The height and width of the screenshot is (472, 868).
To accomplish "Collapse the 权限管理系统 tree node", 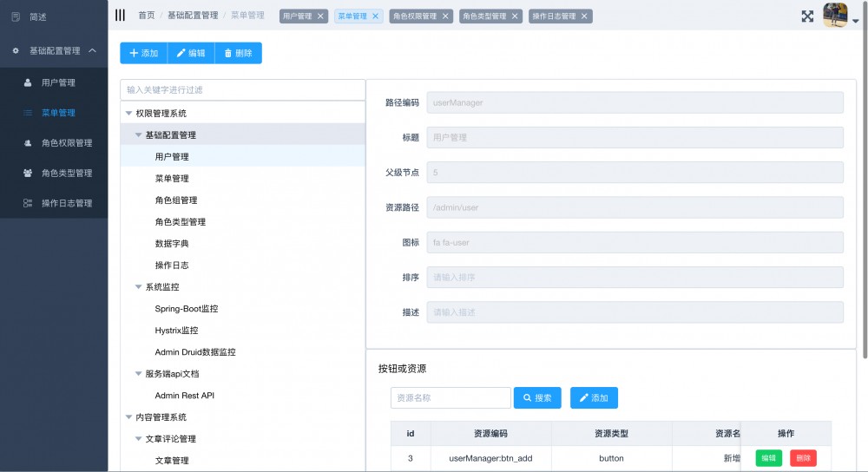I will point(128,113).
